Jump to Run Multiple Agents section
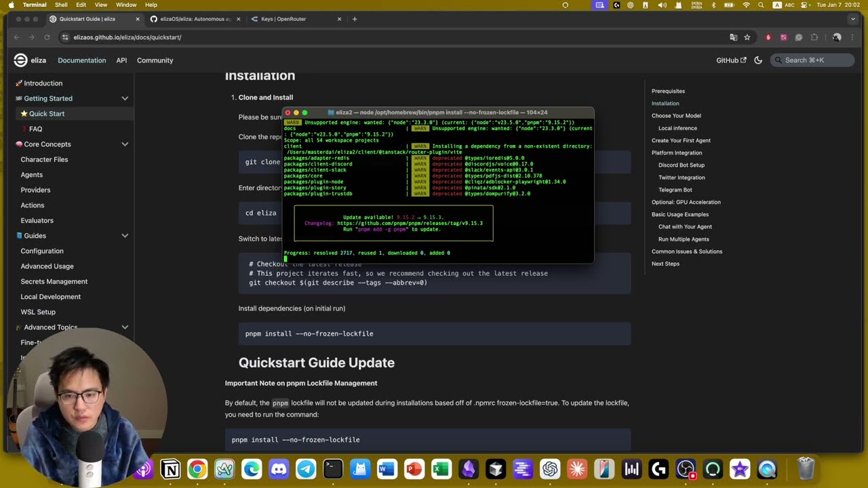 684,239
